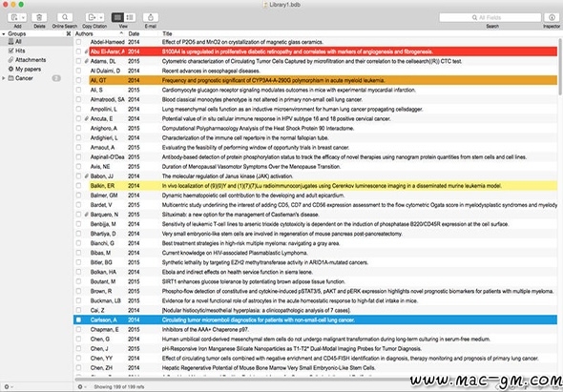Select the My papers smart group
This screenshot has height=392, width=563.
[x=36, y=69]
